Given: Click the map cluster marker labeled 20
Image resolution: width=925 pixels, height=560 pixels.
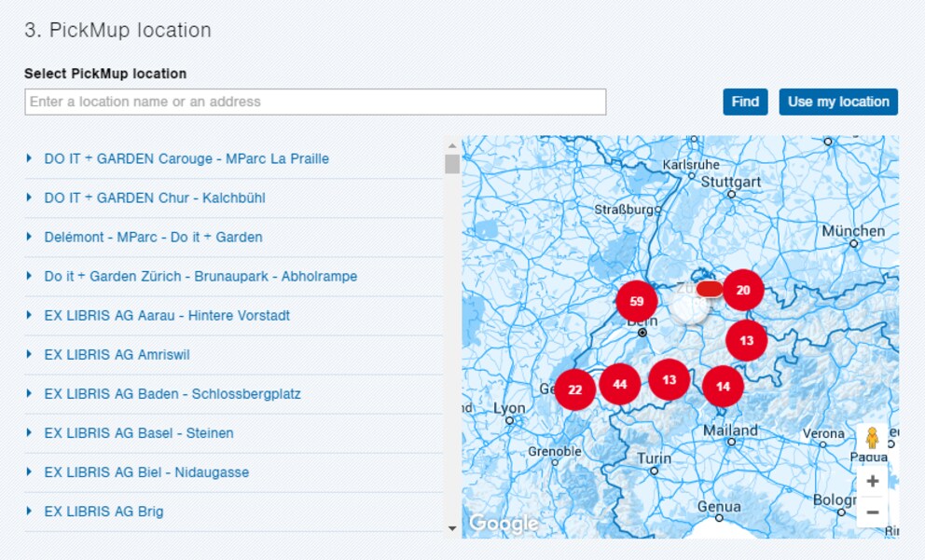Looking at the screenshot, I should click(743, 290).
